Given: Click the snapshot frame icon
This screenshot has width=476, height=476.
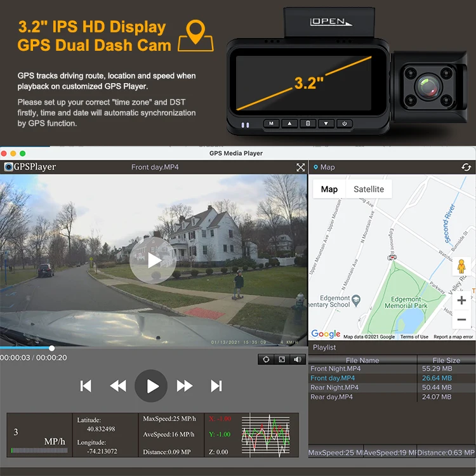Looking at the screenshot, I should coord(282,359).
